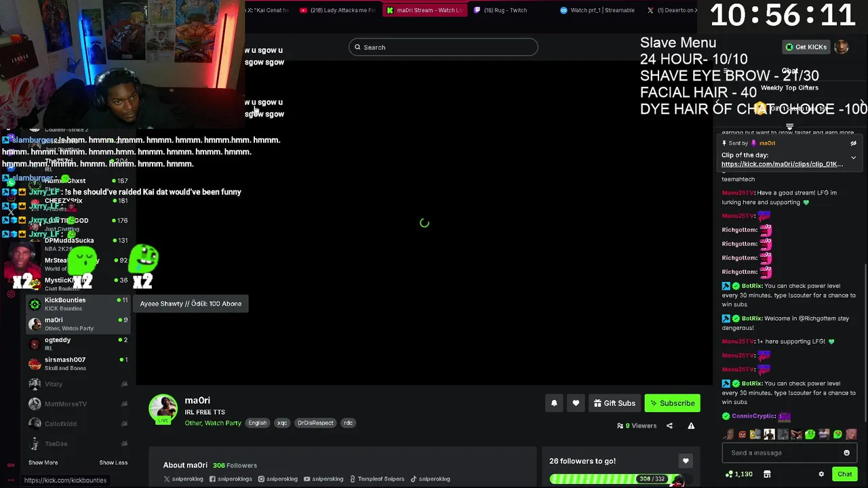Viewport: 868px width, 488px height.
Task: Open the chat settings gear icon
Action: click(x=821, y=474)
